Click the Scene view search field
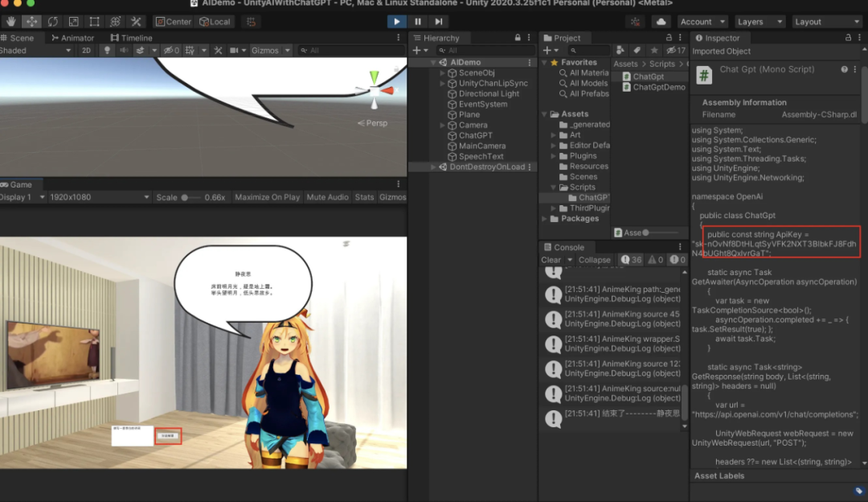The image size is (868, 502). (352, 51)
